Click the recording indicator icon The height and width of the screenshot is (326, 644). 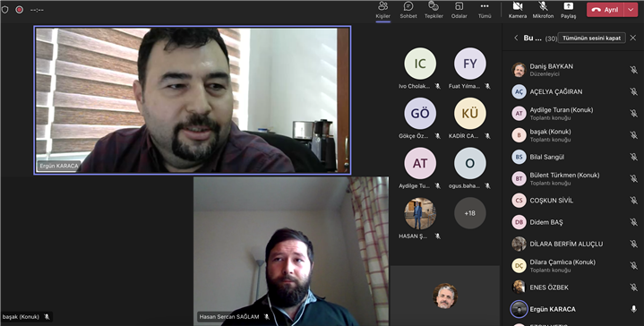[x=20, y=10]
